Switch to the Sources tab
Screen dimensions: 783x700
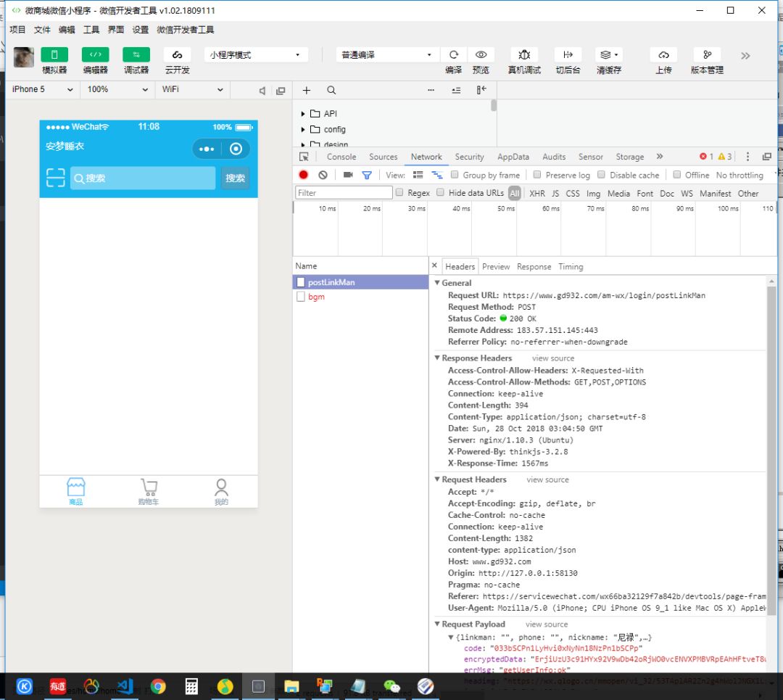tap(384, 157)
